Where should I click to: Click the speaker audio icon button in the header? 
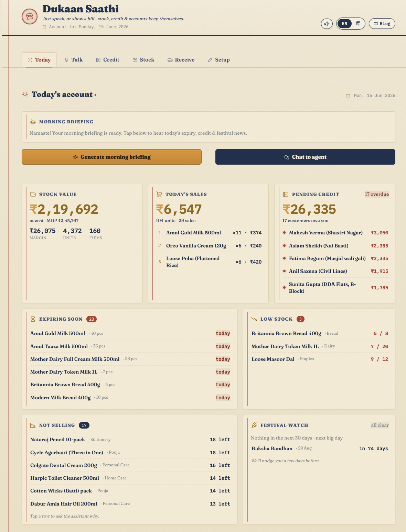click(327, 24)
